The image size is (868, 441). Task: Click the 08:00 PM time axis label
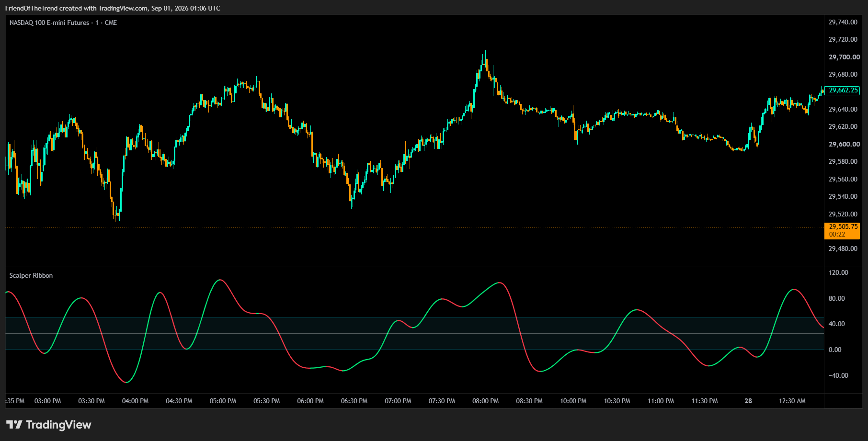[486, 401]
